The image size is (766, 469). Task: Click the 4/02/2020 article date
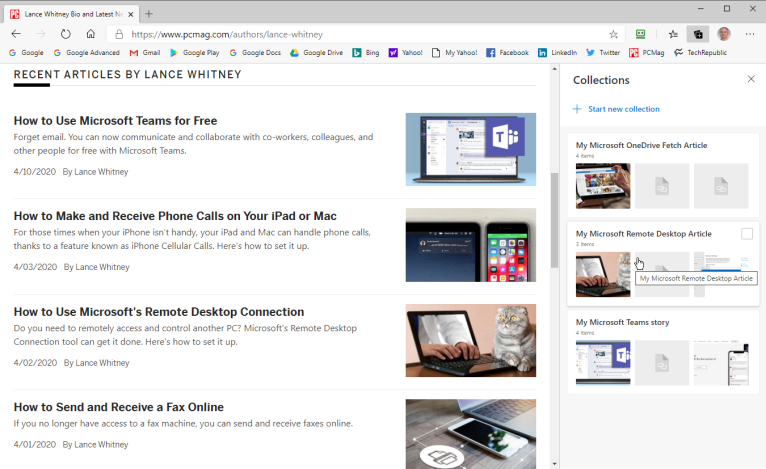pos(35,363)
